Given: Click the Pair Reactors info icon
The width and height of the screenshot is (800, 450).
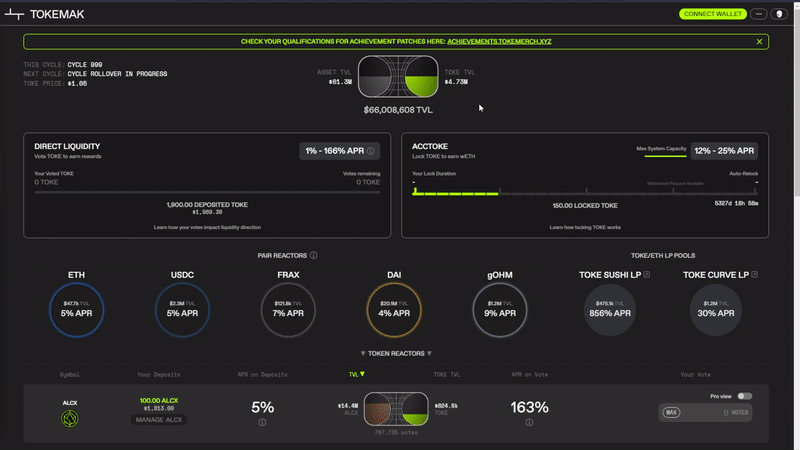Looking at the screenshot, I should (x=313, y=255).
